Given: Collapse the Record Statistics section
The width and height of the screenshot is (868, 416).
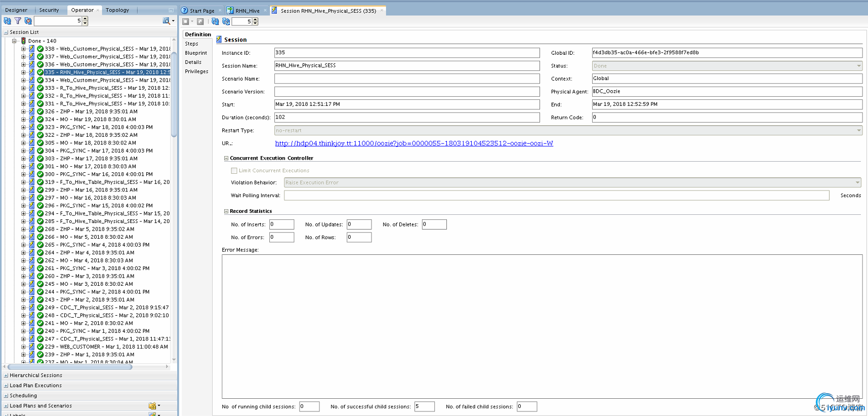Looking at the screenshot, I should coord(226,211).
